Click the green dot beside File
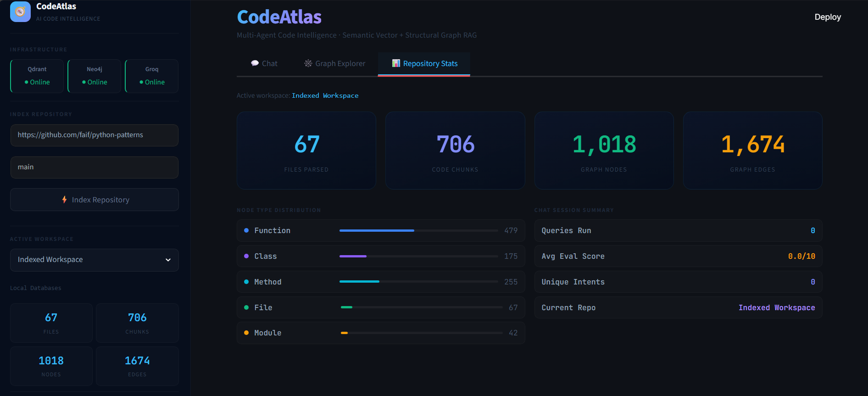The image size is (868, 396). click(x=246, y=307)
